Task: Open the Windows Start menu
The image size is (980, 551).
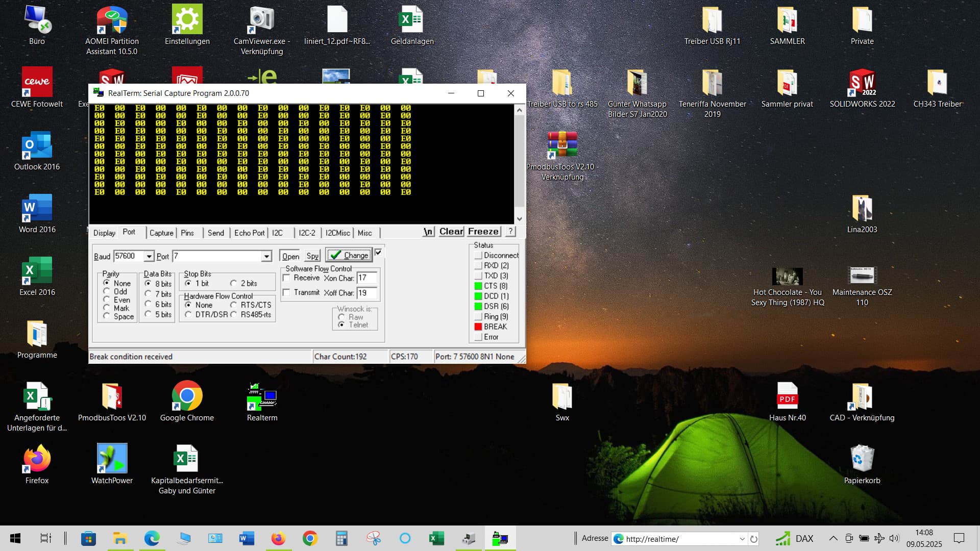Action: tap(15, 538)
